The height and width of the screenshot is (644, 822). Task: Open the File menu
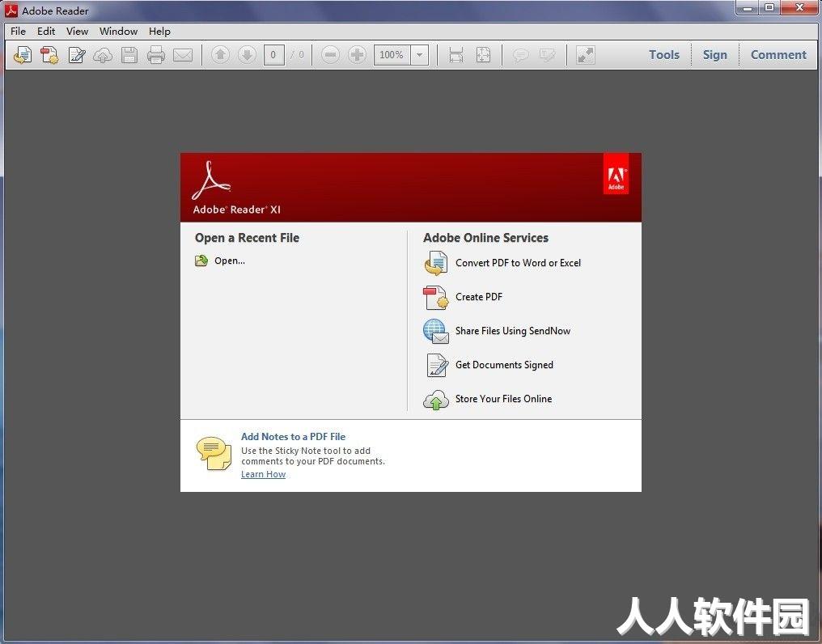coord(18,31)
